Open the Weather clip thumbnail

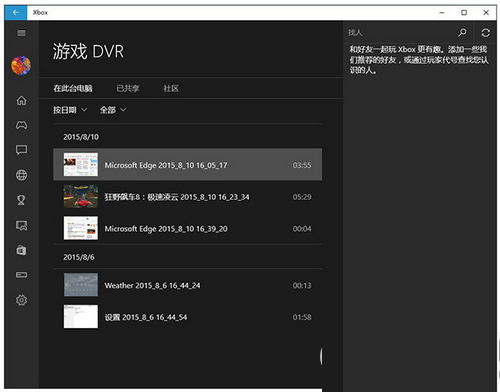[81, 285]
